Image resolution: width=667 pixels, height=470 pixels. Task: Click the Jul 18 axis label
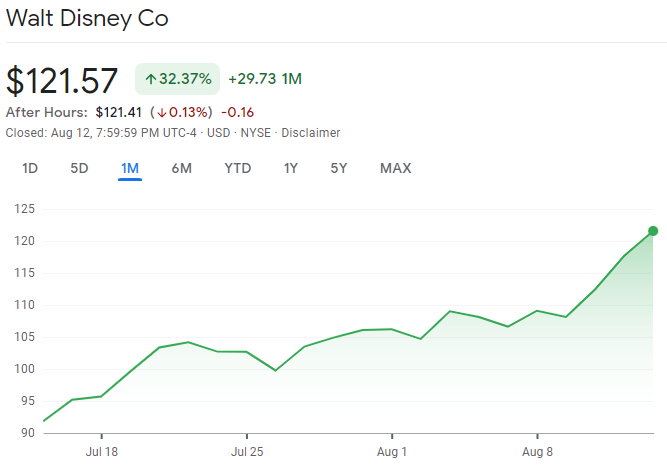pyautogui.click(x=102, y=452)
